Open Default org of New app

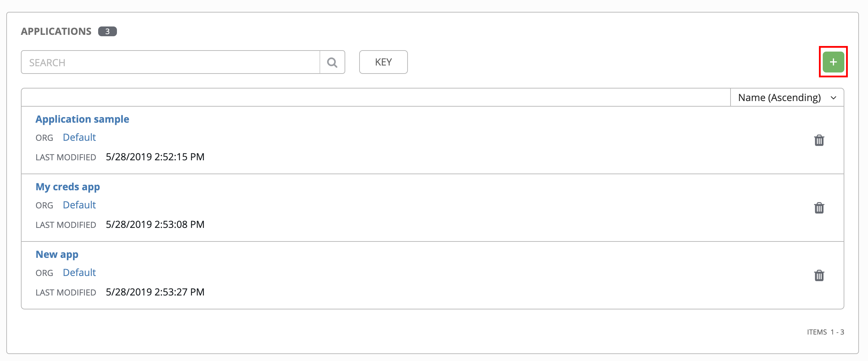79,272
